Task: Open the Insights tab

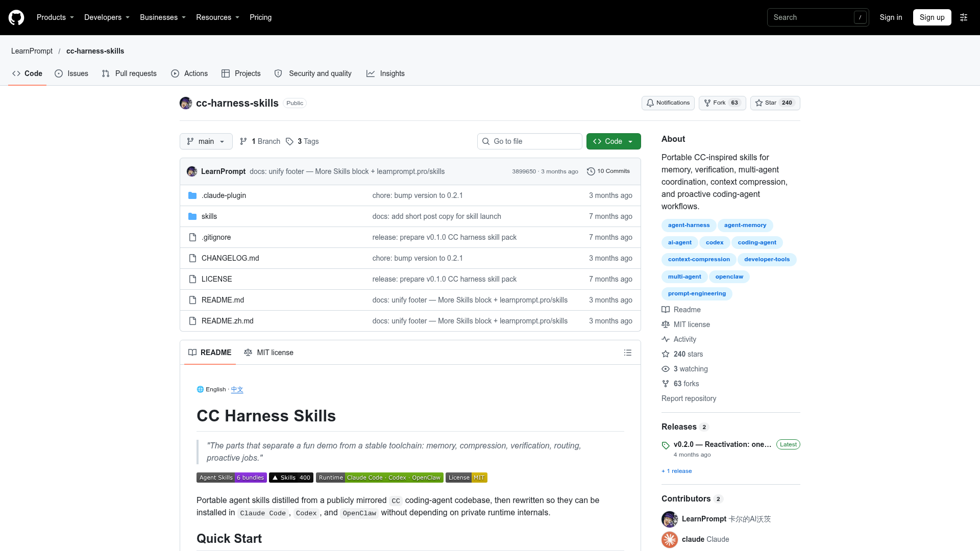Action: click(x=385, y=73)
